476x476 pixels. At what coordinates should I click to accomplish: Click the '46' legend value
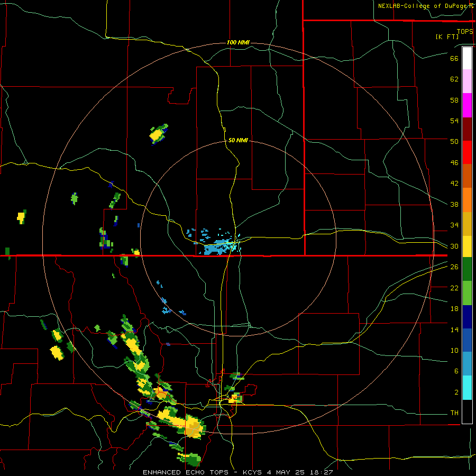[454, 162]
